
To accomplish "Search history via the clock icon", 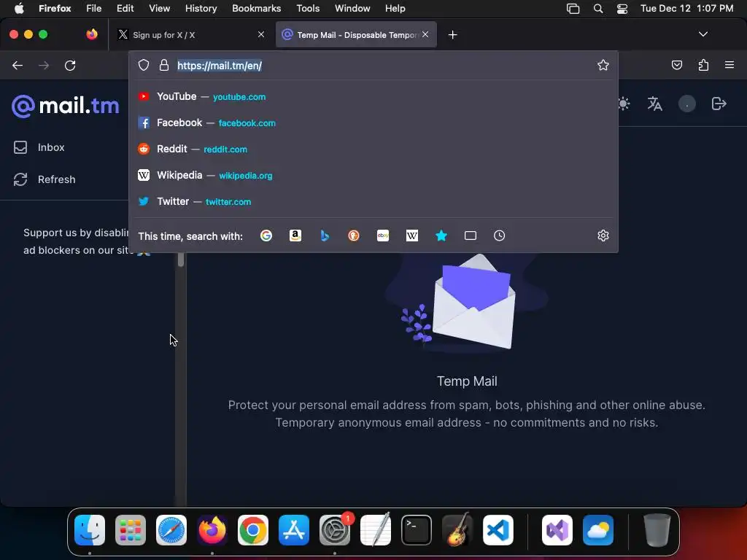I will [499, 236].
